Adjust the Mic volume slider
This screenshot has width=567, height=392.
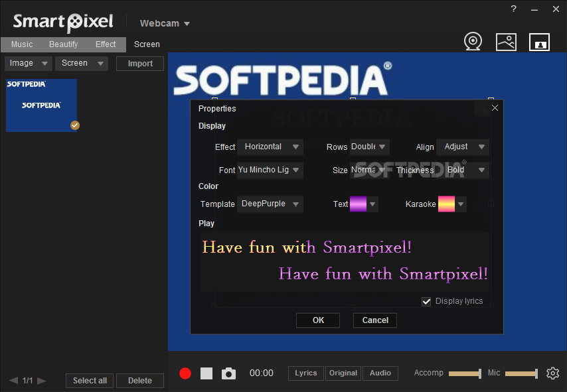pyautogui.click(x=521, y=373)
